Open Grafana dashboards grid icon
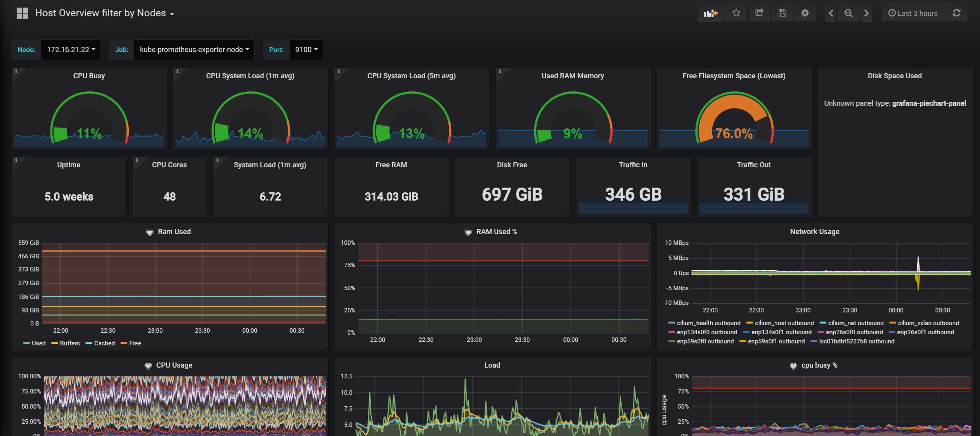The height and width of the screenshot is (436, 980). click(x=22, y=13)
